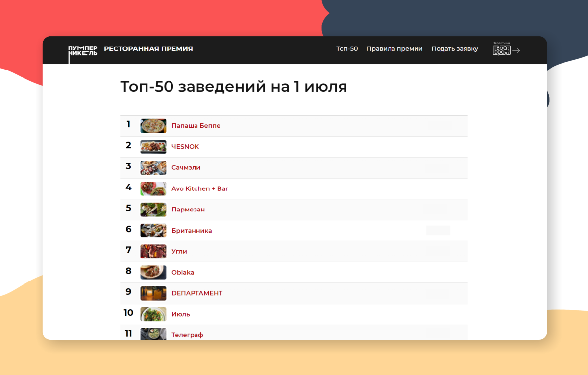
Task: Open the Топ-50 menu item
Action: click(347, 49)
